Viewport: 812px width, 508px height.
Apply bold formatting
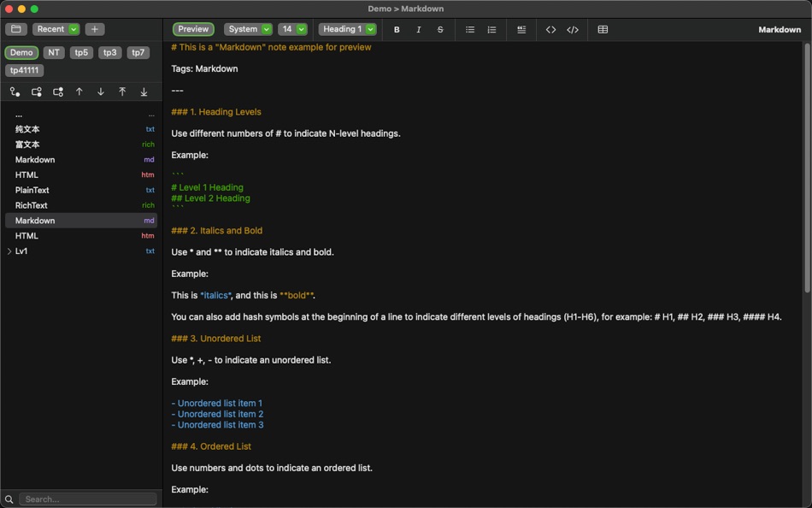(x=397, y=30)
